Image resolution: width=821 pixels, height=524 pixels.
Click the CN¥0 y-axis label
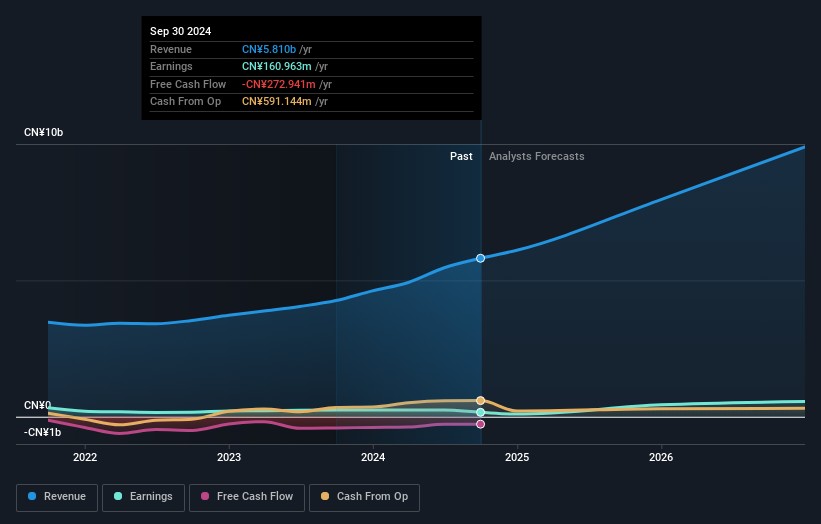click(x=37, y=405)
